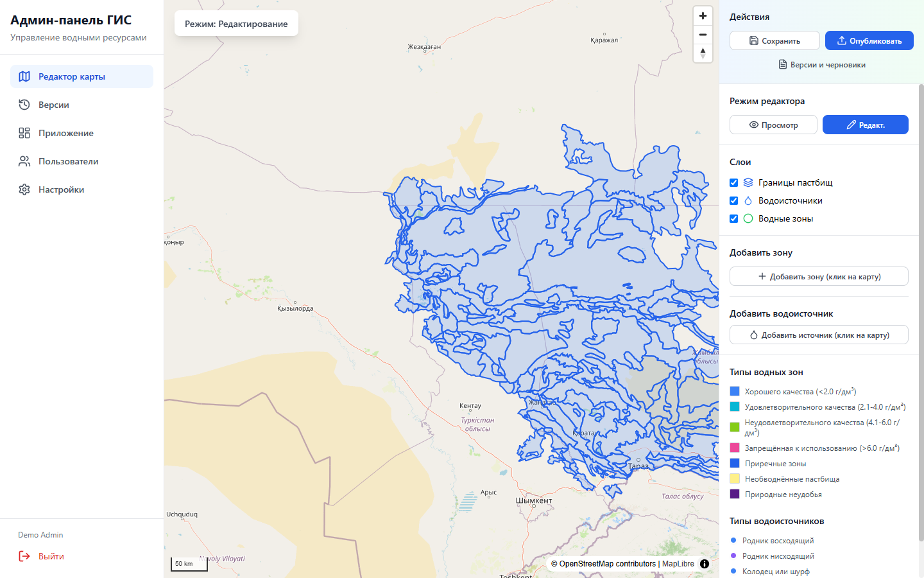Click the gear icon beside Настройки
Image resolution: width=924 pixels, height=578 pixels.
[x=24, y=189]
